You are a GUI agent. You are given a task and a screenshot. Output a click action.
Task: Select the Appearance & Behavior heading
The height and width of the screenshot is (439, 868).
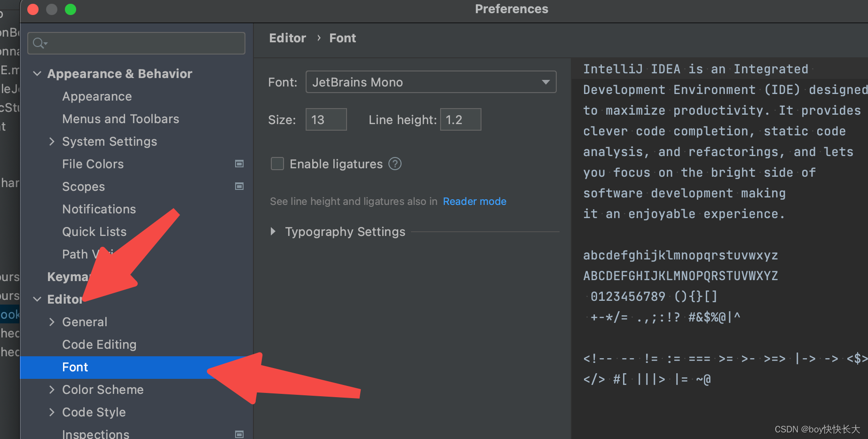[x=119, y=74]
